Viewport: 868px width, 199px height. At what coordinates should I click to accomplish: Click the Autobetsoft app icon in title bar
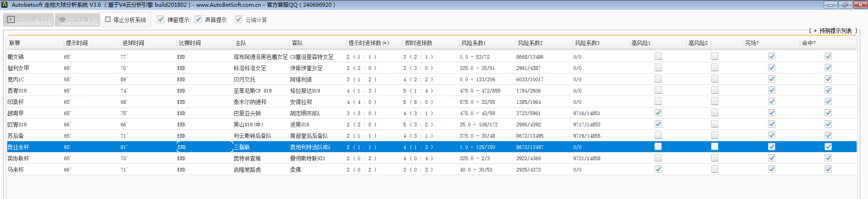(x=5, y=5)
